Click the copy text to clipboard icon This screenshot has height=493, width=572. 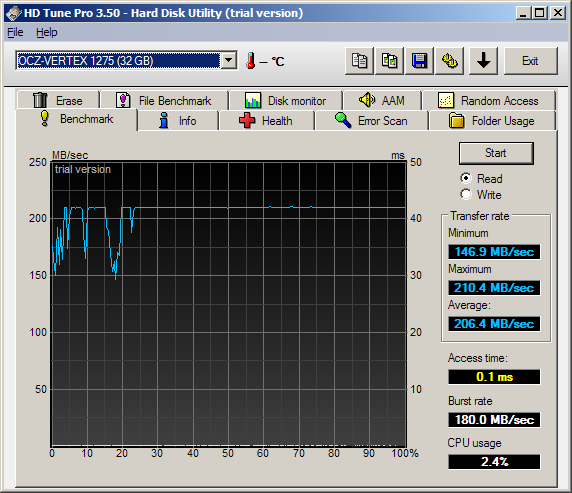tap(359, 61)
